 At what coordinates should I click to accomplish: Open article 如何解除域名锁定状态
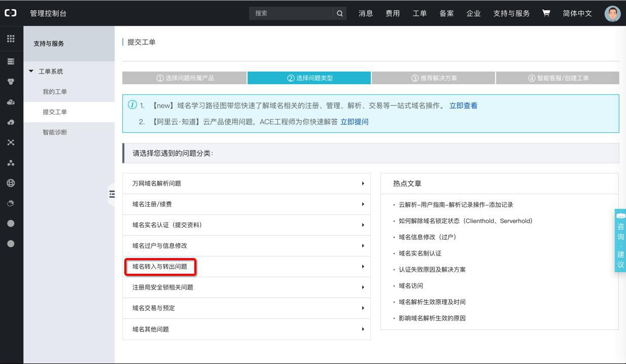tap(465, 221)
